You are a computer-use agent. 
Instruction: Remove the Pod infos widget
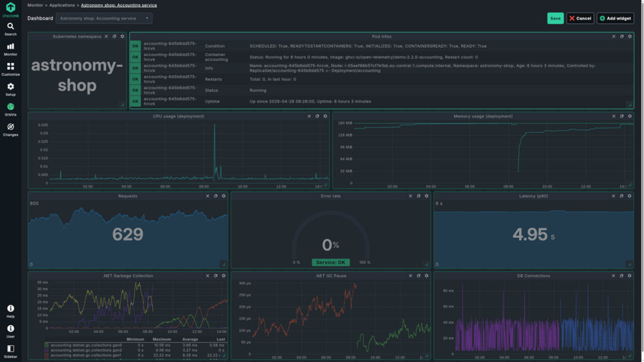point(613,36)
